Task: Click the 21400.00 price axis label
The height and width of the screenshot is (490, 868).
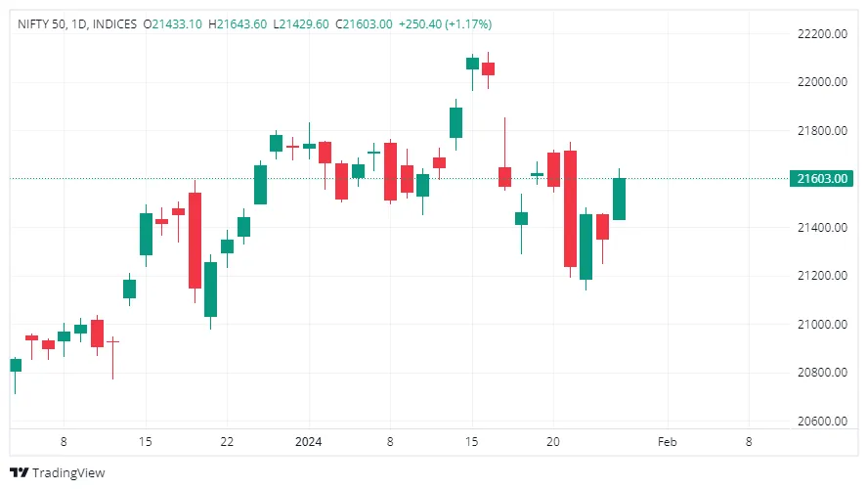Action: tap(823, 228)
